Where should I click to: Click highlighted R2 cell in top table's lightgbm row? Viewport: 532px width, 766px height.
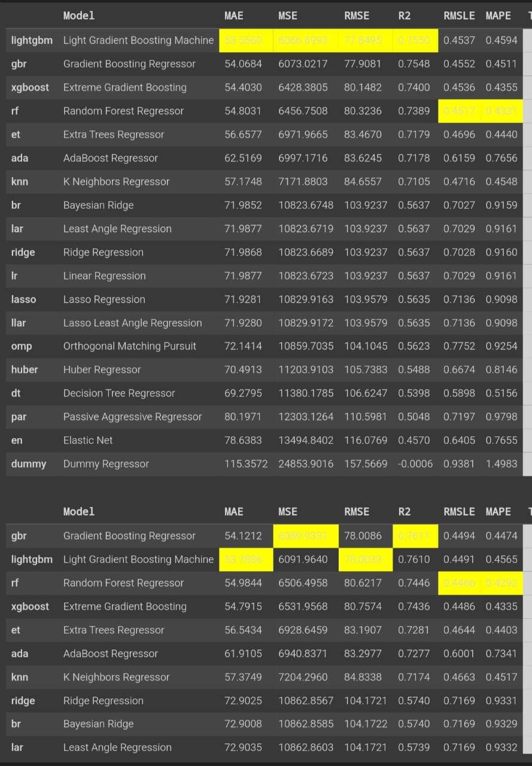click(414, 40)
